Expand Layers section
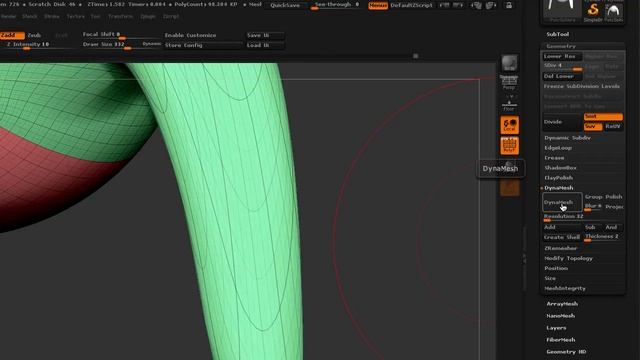Image resolution: width=640 pixels, height=360 pixels. 556,328
